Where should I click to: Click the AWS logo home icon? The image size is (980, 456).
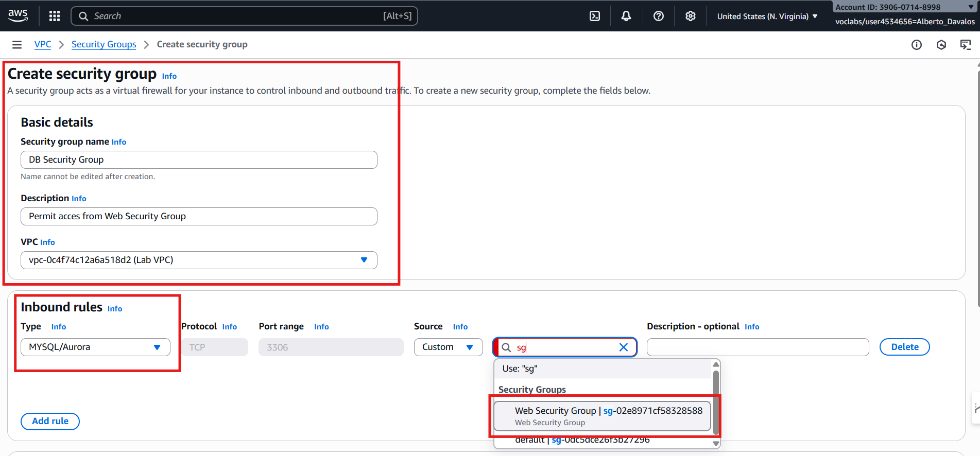click(18, 15)
